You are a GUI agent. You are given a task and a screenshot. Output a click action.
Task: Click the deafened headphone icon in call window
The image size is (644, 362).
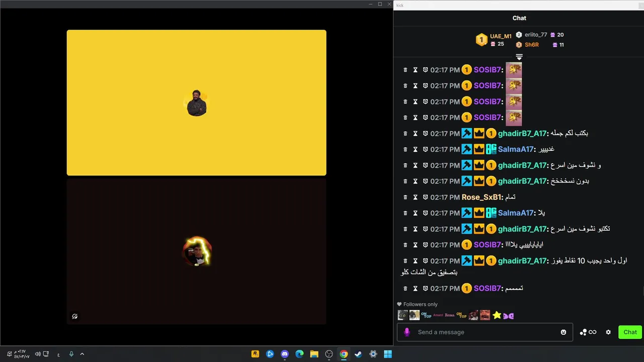74,316
